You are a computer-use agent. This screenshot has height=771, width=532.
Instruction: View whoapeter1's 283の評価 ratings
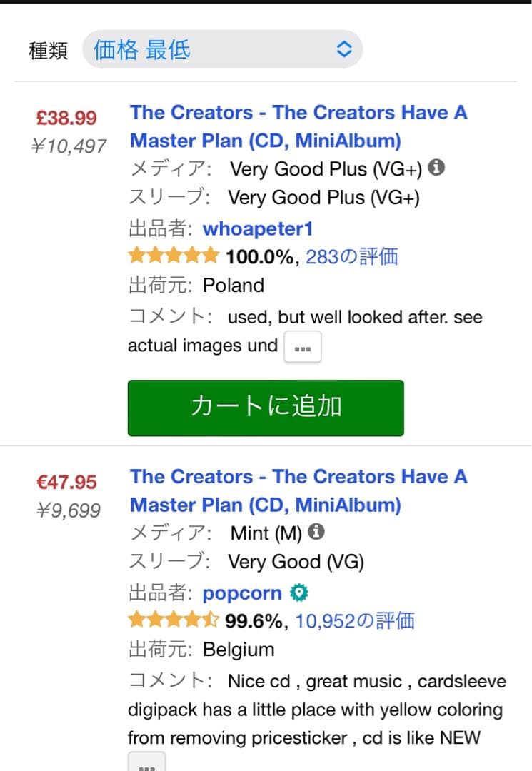[352, 256]
